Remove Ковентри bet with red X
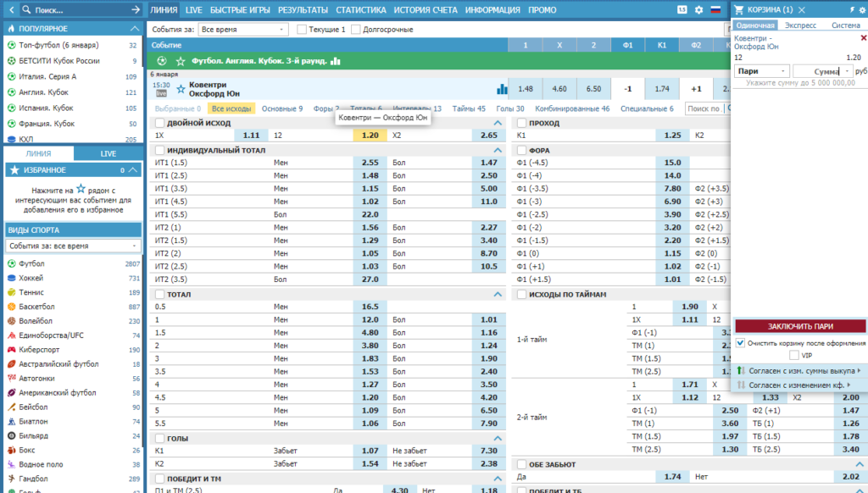The image size is (868, 493). click(x=863, y=38)
